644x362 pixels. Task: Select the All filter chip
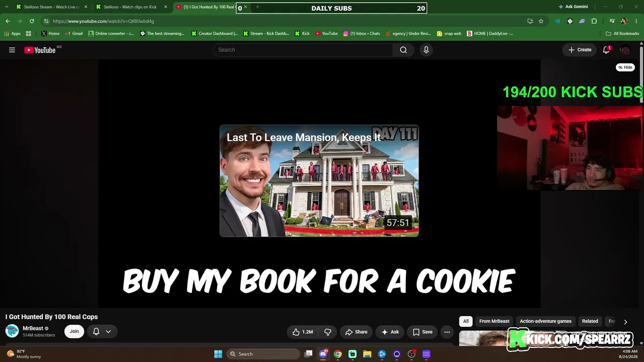pos(466,321)
